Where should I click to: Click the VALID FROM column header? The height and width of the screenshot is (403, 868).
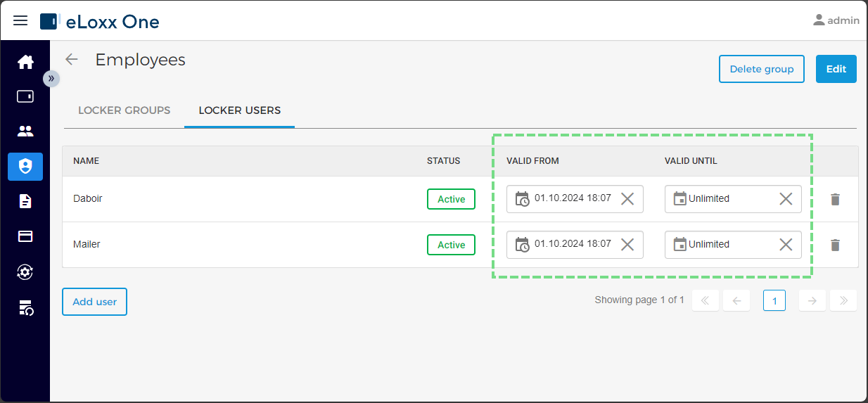click(x=532, y=161)
